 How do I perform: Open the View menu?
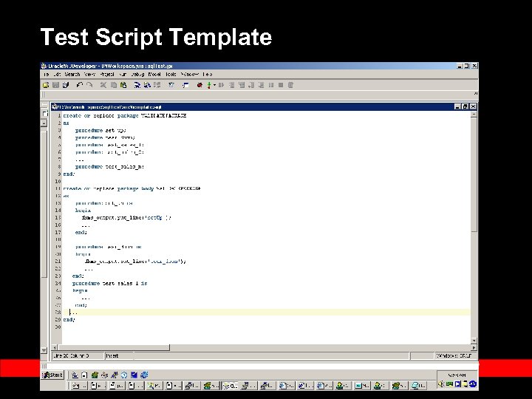(89, 75)
